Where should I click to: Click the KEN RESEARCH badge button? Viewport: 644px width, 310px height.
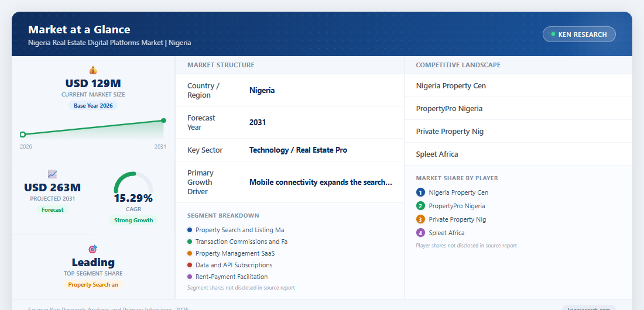click(579, 35)
